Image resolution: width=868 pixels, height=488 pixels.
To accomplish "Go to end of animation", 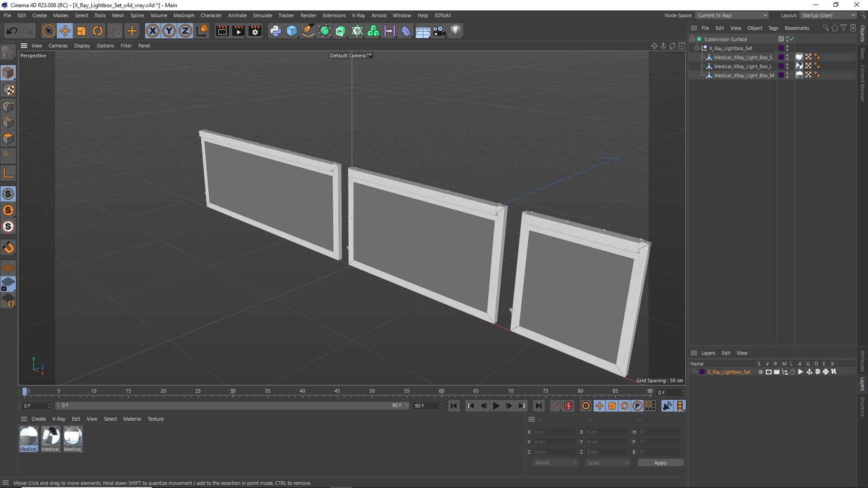I will [x=538, y=406].
